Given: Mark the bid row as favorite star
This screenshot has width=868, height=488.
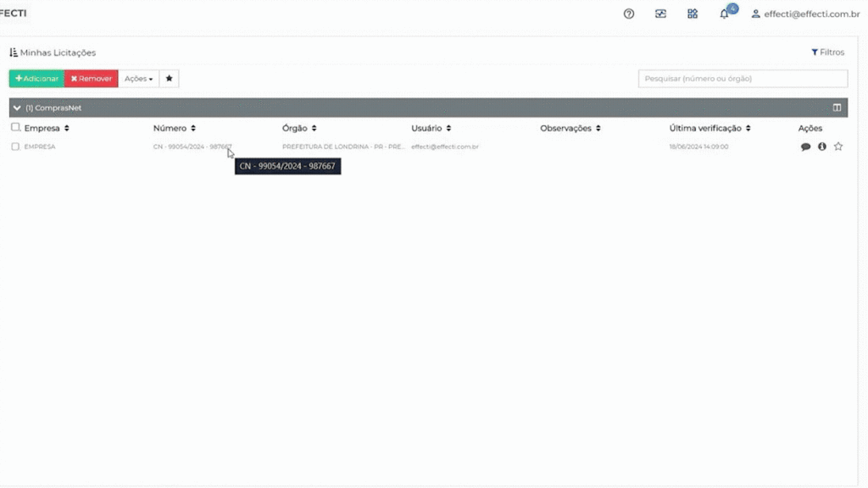Looking at the screenshot, I should point(838,147).
